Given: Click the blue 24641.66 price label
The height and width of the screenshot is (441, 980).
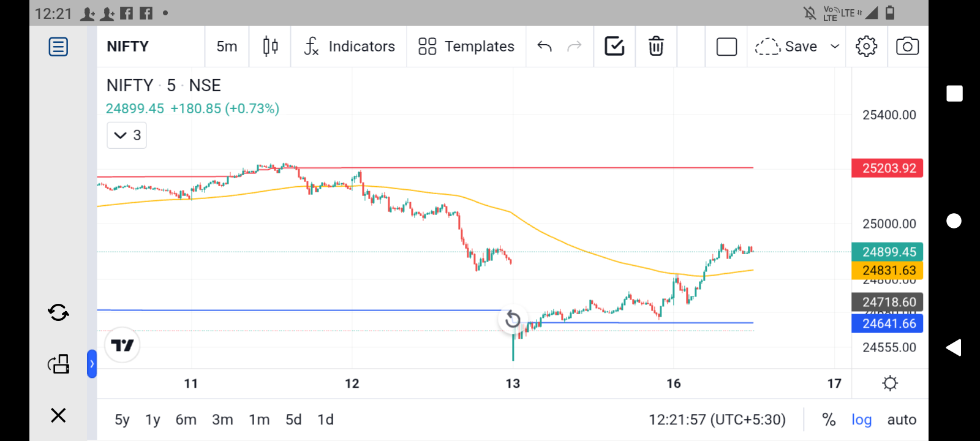Looking at the screenshot, I should 887,323.
